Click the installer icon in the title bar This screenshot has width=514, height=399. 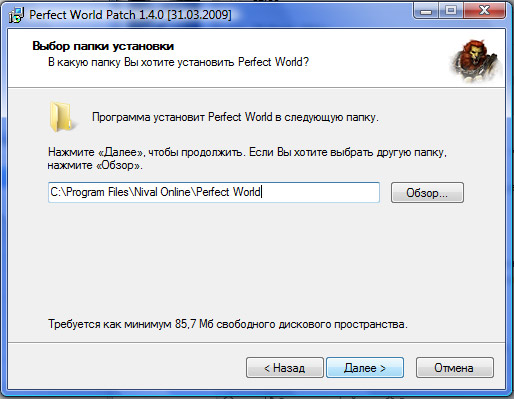[16, 15]
